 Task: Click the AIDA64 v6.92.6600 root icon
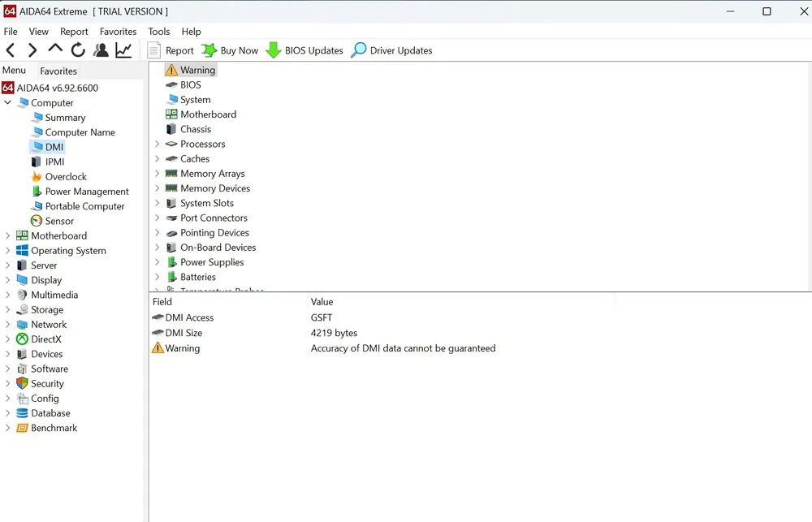[x=8, y=88]
